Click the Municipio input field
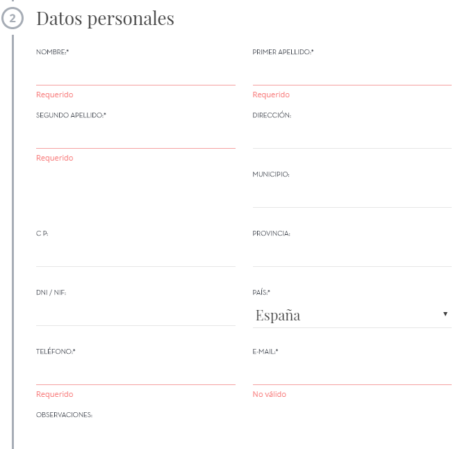This screenshot has height=449, width=476. point(352,197)
